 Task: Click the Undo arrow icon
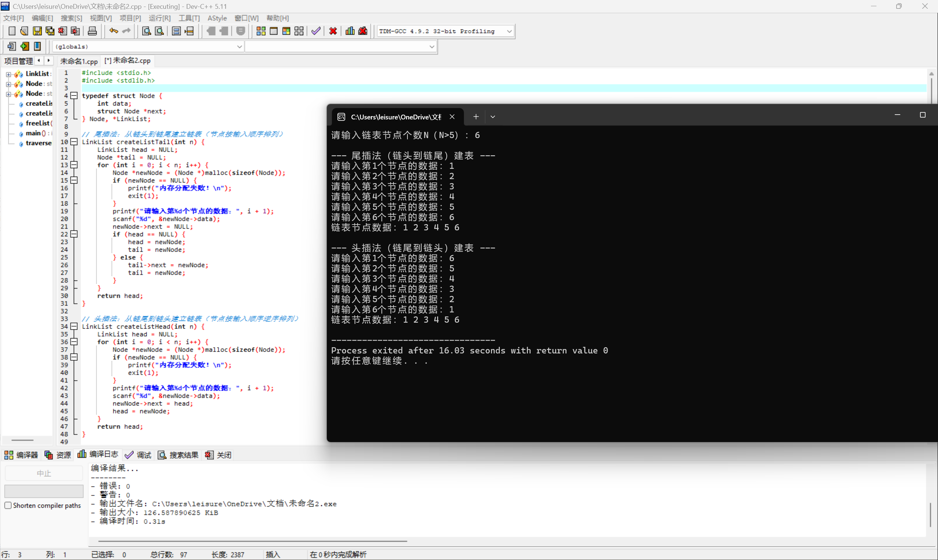click(x=113, y=31)
